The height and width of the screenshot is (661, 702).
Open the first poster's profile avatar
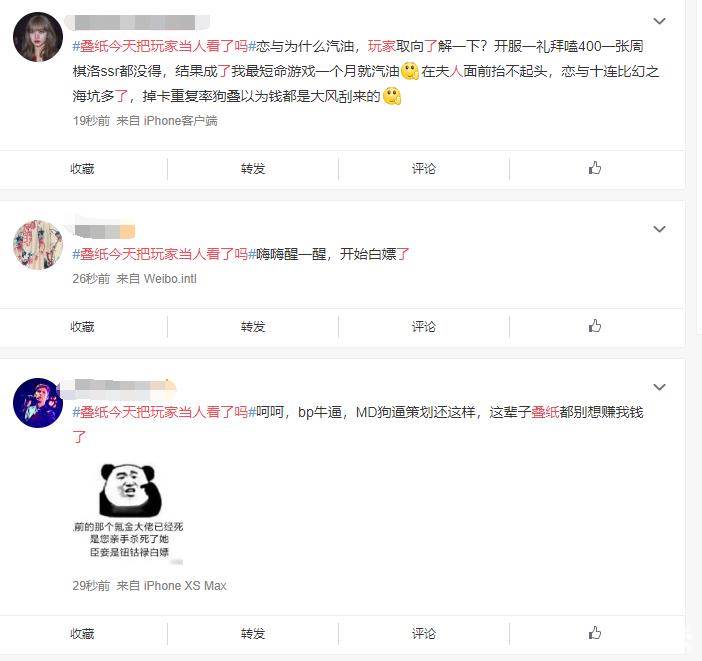point(38,37)
